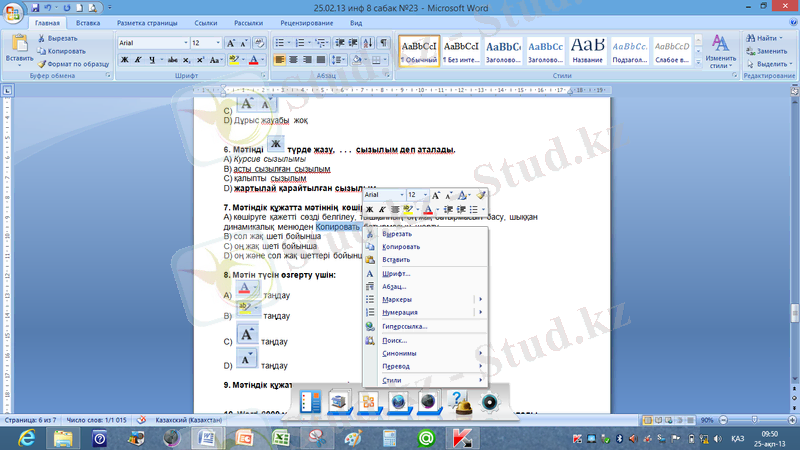This screenshot has width=800, height=450.
Task: Click the Изменить стили (Change Styles) icon
Action: point(720,48)
